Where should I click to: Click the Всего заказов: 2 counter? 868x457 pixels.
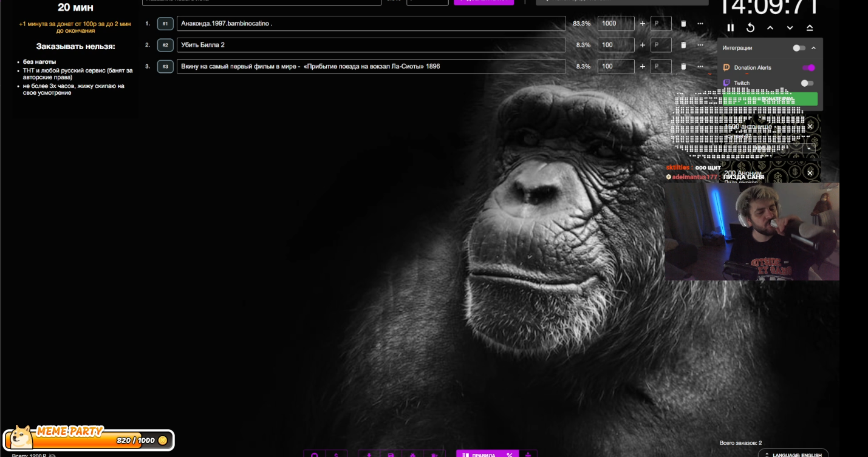pos(740,443)
